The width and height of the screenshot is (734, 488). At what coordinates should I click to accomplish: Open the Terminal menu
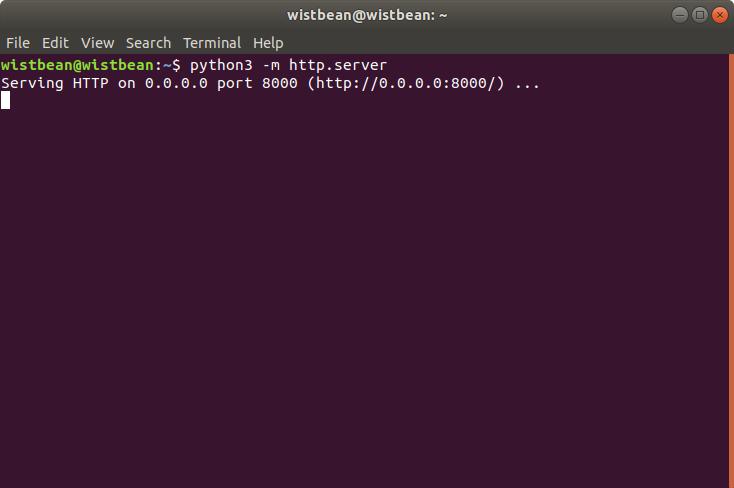pos(212,43)
